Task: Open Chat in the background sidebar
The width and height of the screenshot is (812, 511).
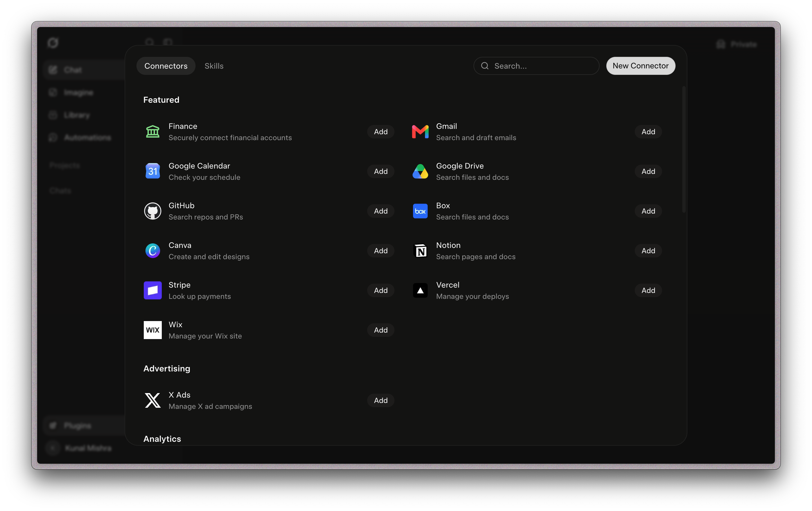Action: 84,70
